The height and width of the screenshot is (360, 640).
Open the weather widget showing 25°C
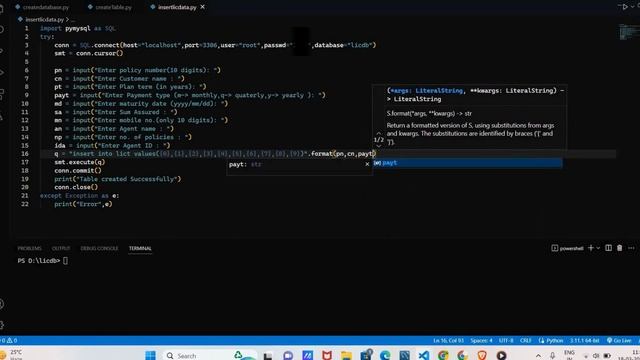click(12, 354)
